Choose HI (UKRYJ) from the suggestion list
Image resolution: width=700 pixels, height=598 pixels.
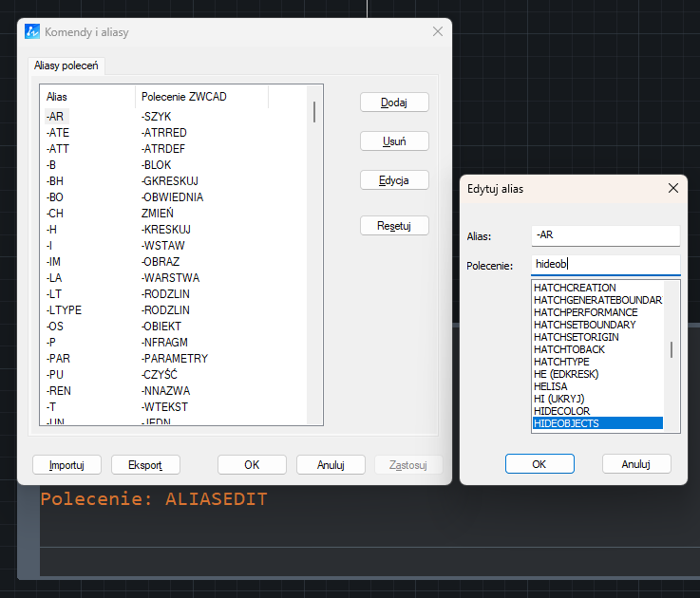598,399
